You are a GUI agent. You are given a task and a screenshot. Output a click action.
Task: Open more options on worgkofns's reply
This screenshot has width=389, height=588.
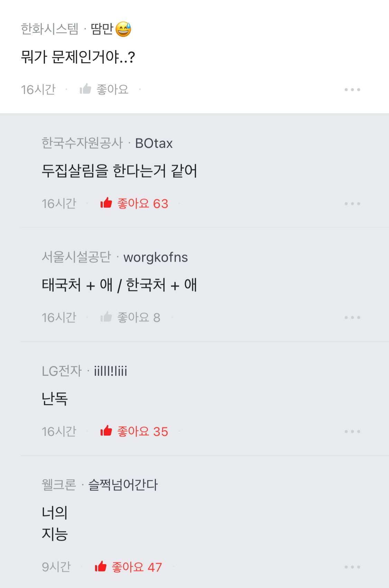(x=352, y=317)
